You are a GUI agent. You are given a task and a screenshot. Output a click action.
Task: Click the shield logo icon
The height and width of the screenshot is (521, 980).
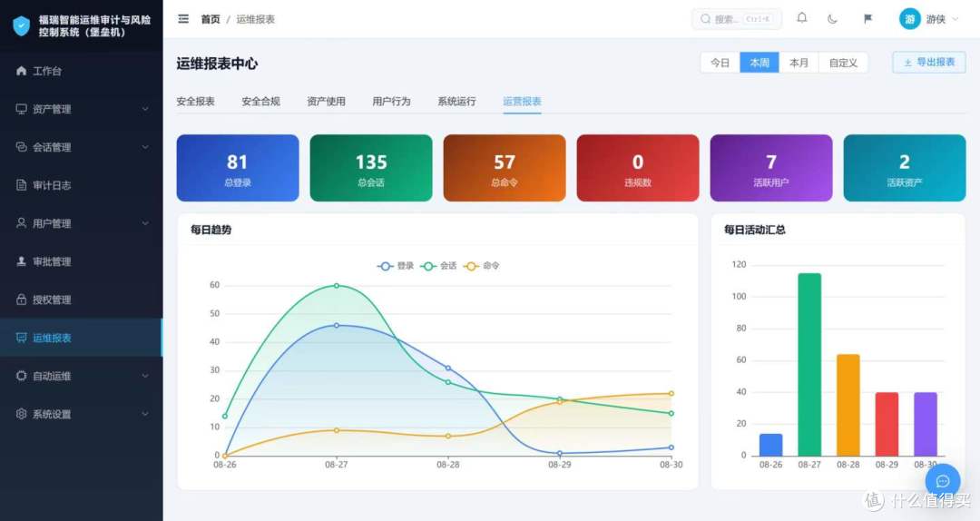pyautogui.click(x=21, y=25)
